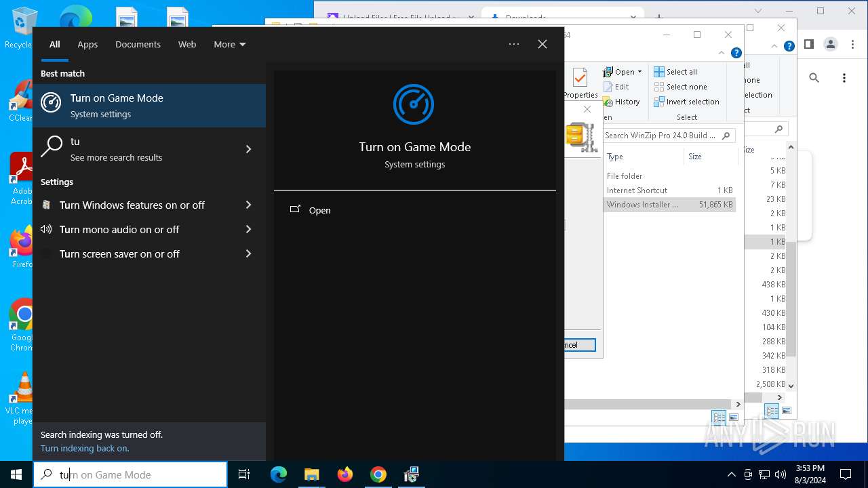The width and height of the screenshot is (868, 488).
Task: Collapse the Explorer ribbon with the chevron
Action: [722, 53]
